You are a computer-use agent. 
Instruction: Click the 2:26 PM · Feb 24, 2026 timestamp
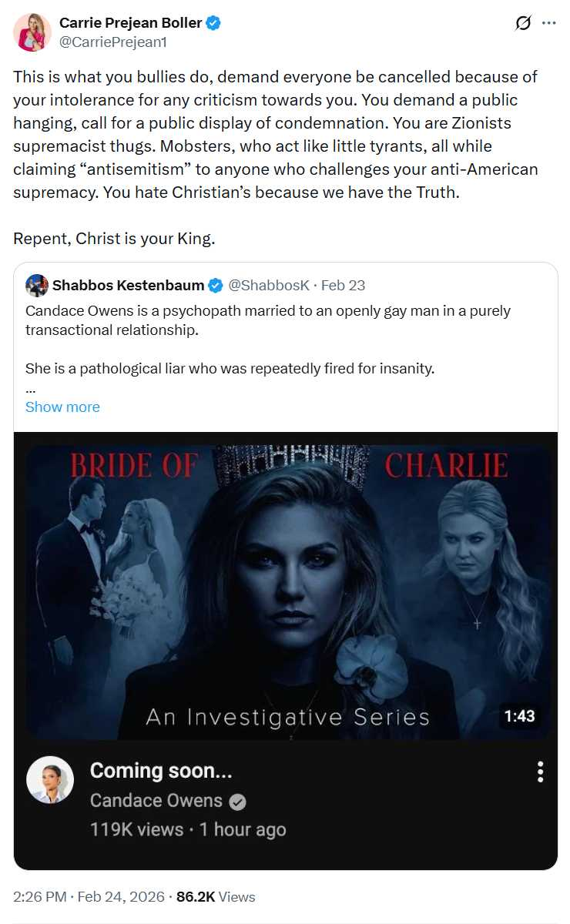point(89,897)
